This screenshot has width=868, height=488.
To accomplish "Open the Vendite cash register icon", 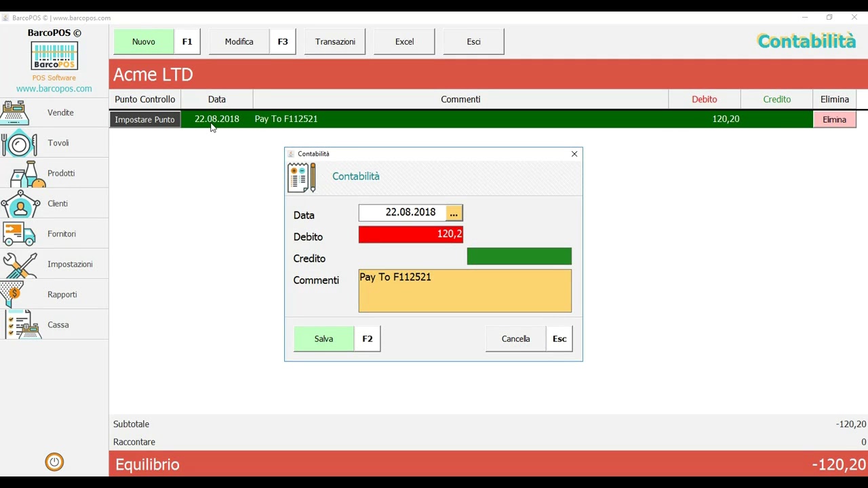I will tap(14, 113).
